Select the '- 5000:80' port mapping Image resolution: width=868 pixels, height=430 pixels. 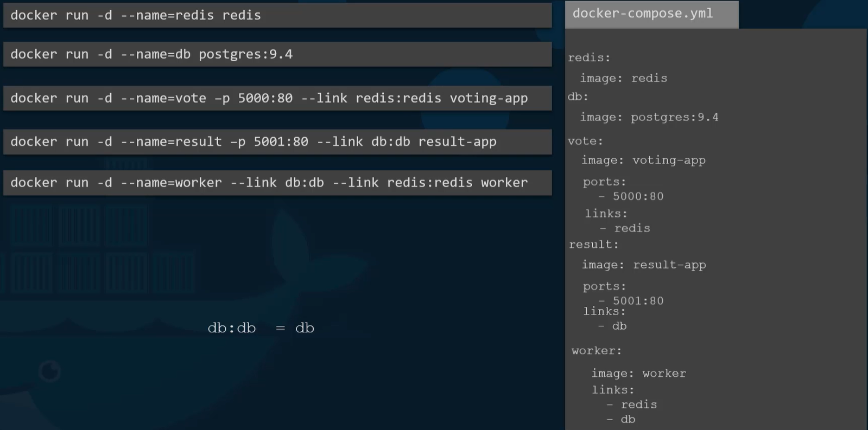click(631, 196)
